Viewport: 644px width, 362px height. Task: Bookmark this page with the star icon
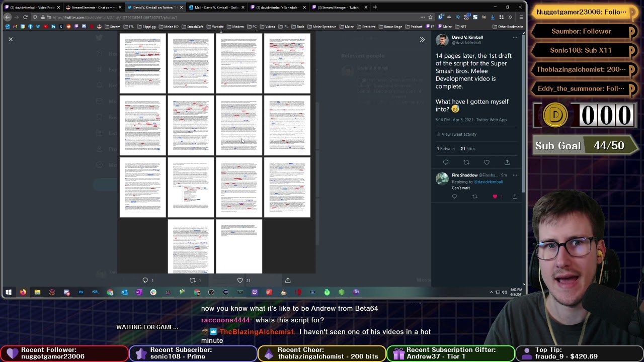[x=430, y=17]
